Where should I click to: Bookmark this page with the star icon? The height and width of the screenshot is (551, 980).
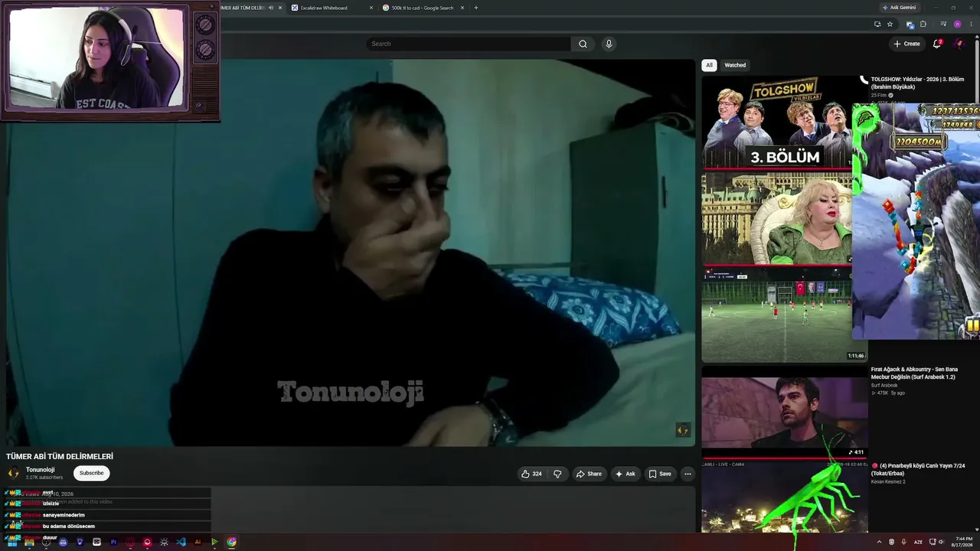point(890,24)
